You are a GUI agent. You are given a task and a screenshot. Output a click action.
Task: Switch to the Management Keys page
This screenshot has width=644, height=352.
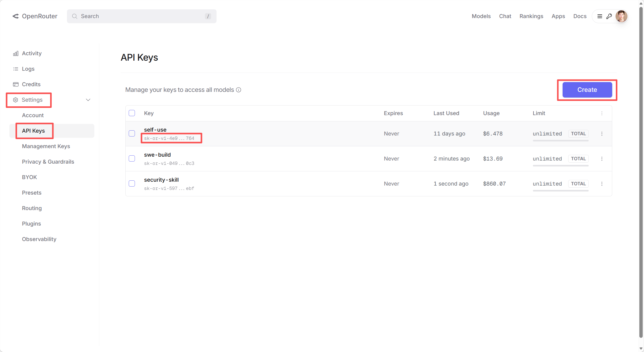tap(46, 146)
